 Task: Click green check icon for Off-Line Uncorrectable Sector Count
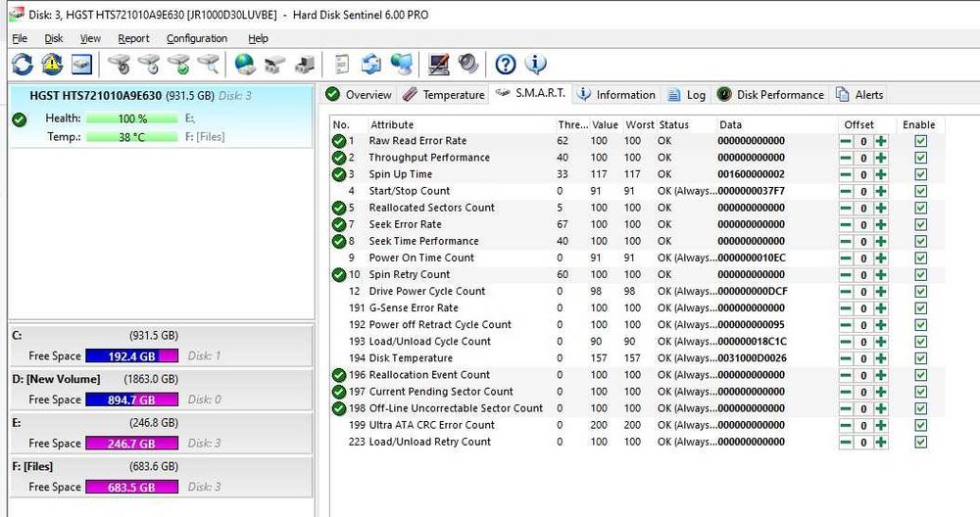[x=339, y=408]
